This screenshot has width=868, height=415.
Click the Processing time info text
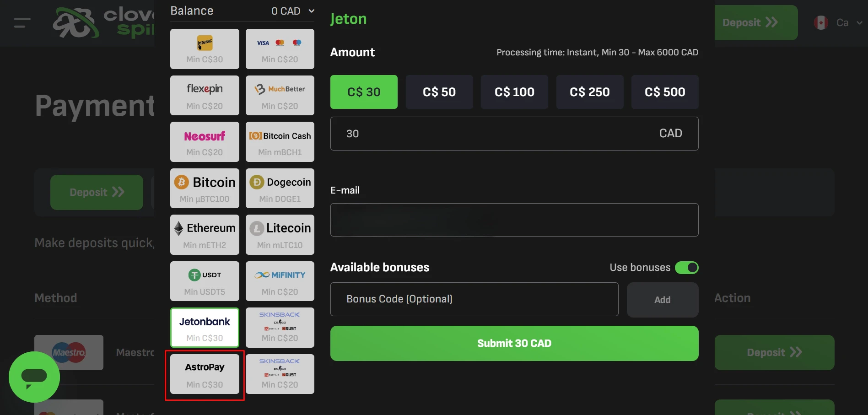point(598,52)
